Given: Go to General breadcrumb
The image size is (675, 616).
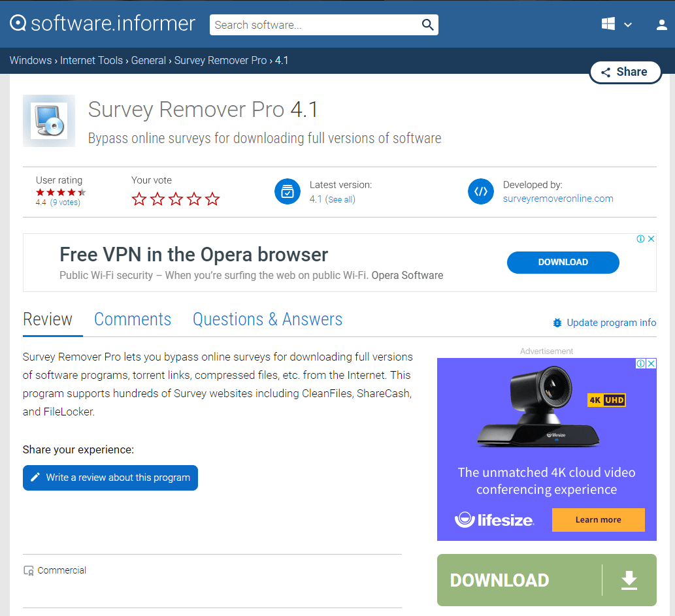Looking at the screenshot, I should [148, 60].
